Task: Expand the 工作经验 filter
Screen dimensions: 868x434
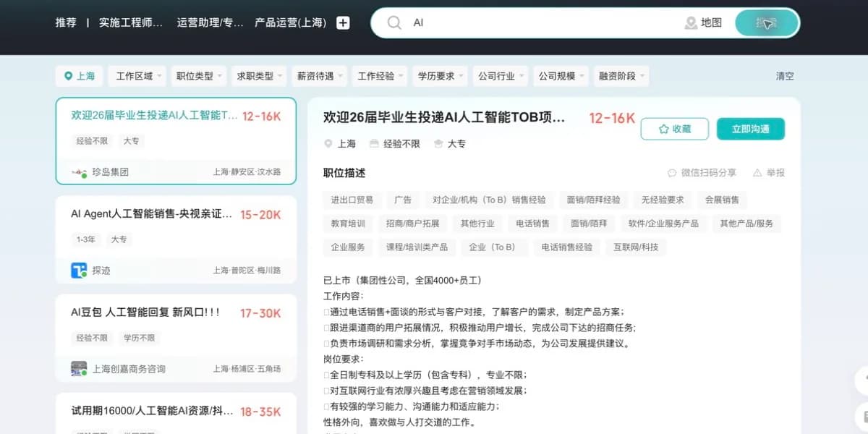Action: (379, 76)
